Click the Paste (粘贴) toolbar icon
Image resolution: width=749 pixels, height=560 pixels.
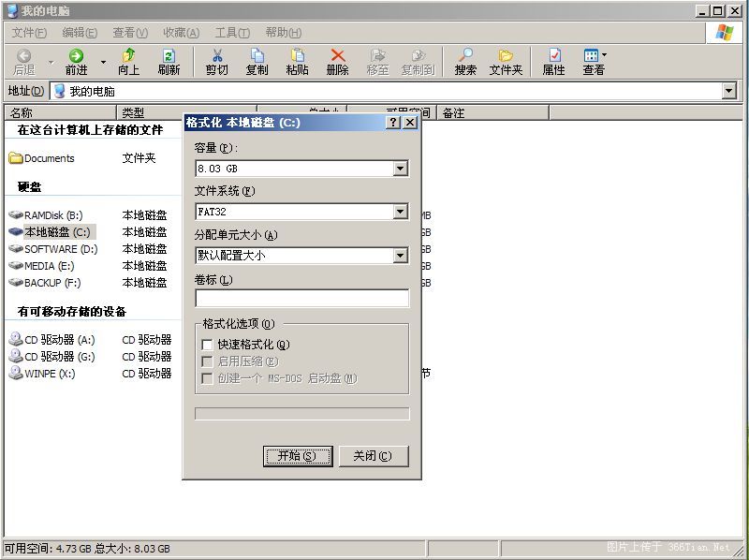(297, 55)
